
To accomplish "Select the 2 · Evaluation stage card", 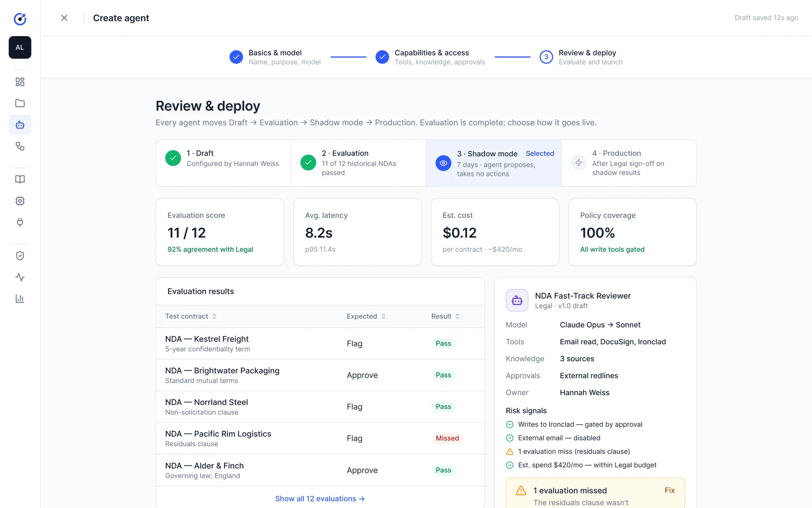I will pos(358,163).
